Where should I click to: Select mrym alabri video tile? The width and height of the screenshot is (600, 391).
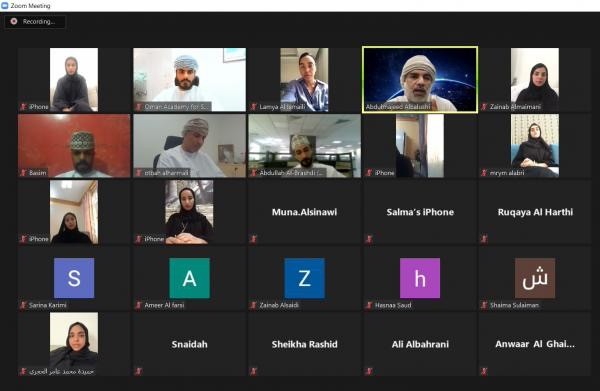tap(535, 146)
